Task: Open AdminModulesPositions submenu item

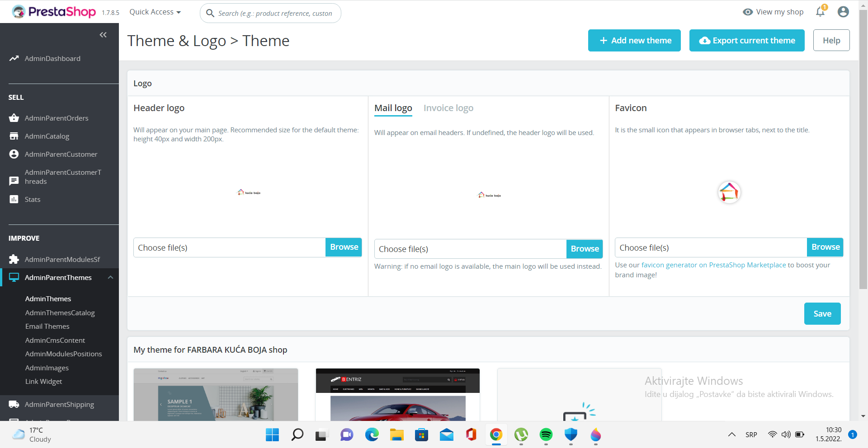Action: [64, 354]
